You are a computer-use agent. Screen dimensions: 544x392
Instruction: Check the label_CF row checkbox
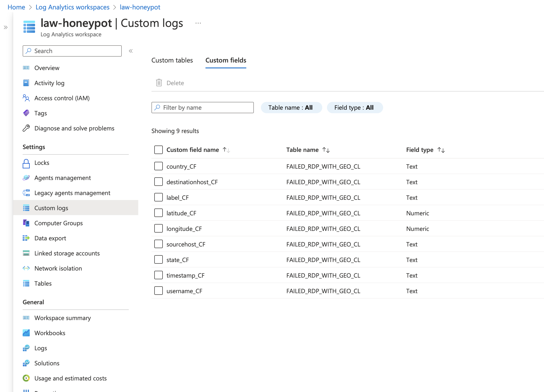click(159, 197)
